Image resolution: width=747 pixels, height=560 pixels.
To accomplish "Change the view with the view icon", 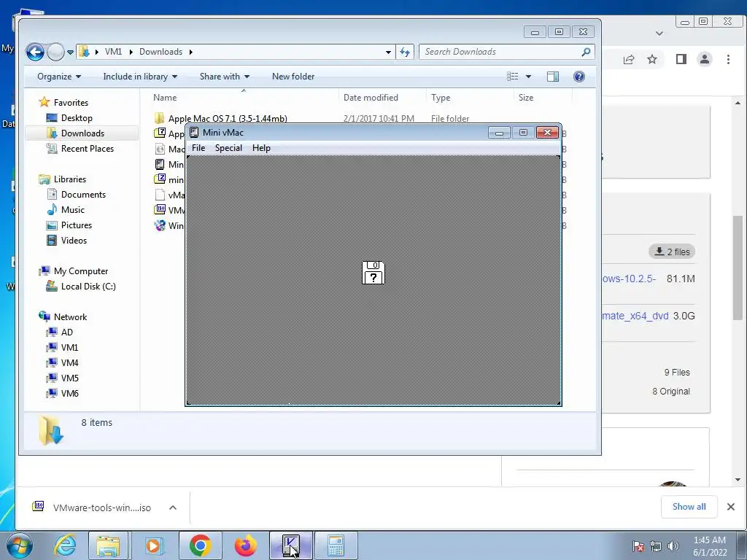I will [x=513, y=76].
